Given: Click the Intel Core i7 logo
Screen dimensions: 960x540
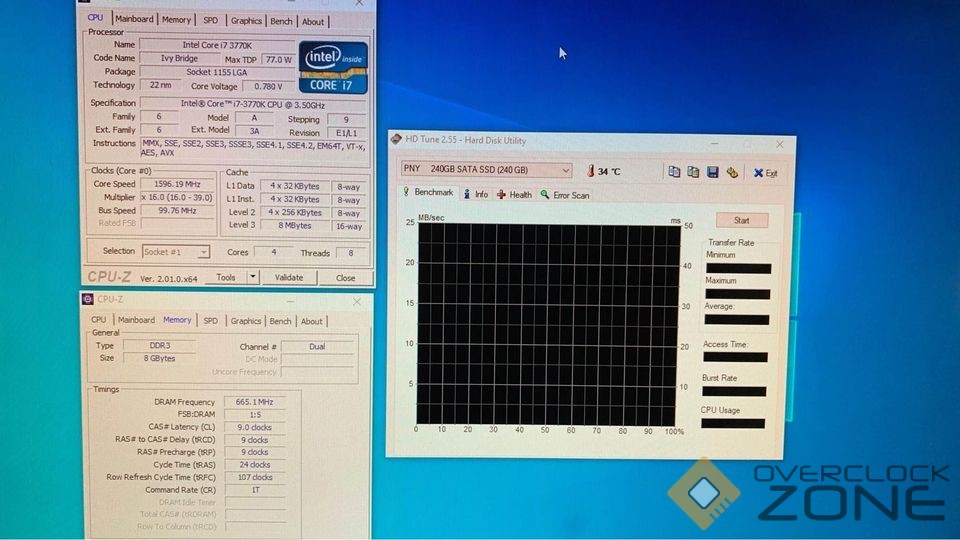Looking at the screenshot, I should pos(333,67).
